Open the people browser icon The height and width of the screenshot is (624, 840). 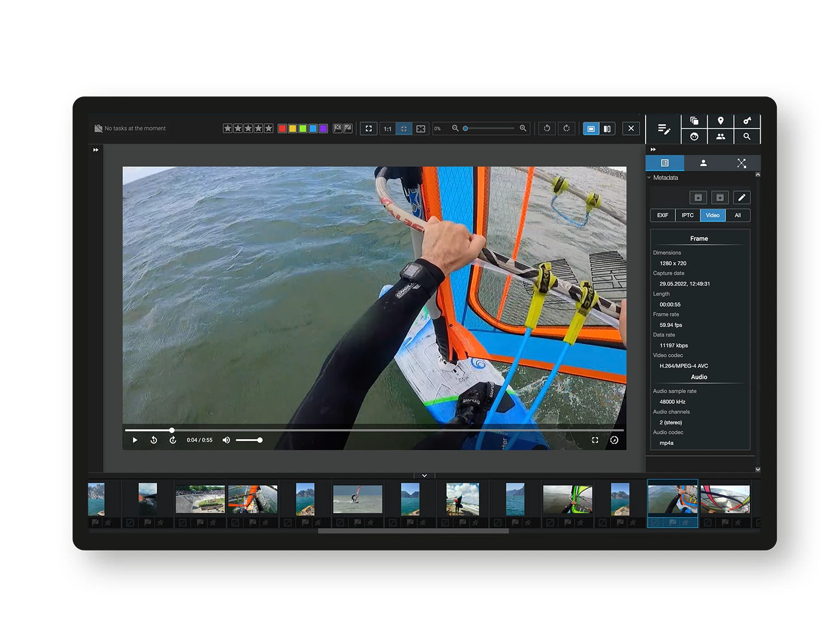[x=721, y=136]
